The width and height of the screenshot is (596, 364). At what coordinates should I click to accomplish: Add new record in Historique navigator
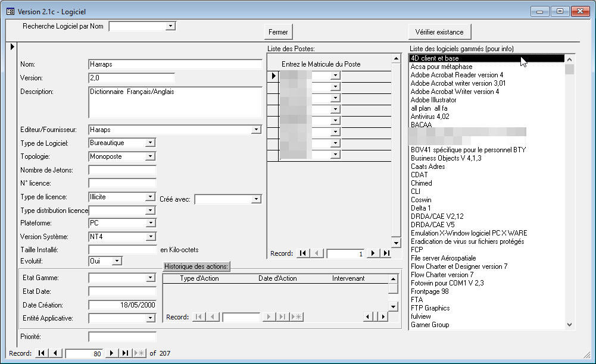[297, 316]
